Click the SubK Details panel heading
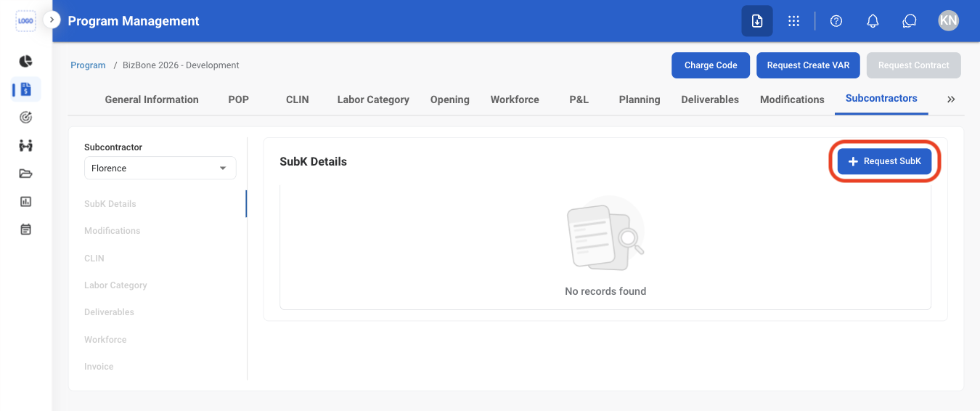The height and width of the screenshot is (411, 980). tap(314, 161)
